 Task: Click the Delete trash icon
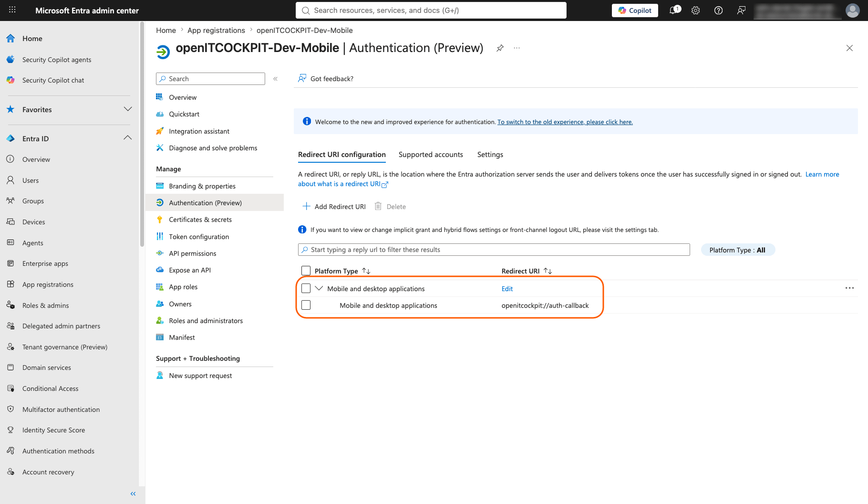point(378,206)
